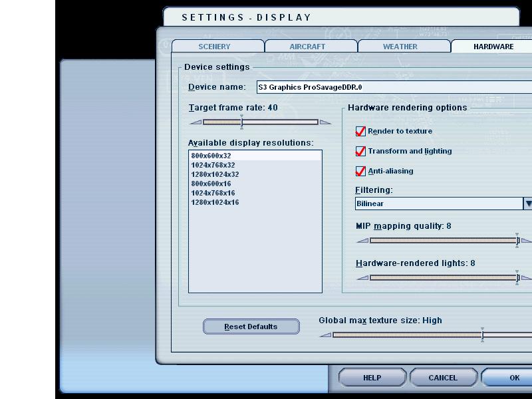Click the Hardware-rendered lights slider handle
This screenshot has height=399, width=532.
click(x=517, y=277)
